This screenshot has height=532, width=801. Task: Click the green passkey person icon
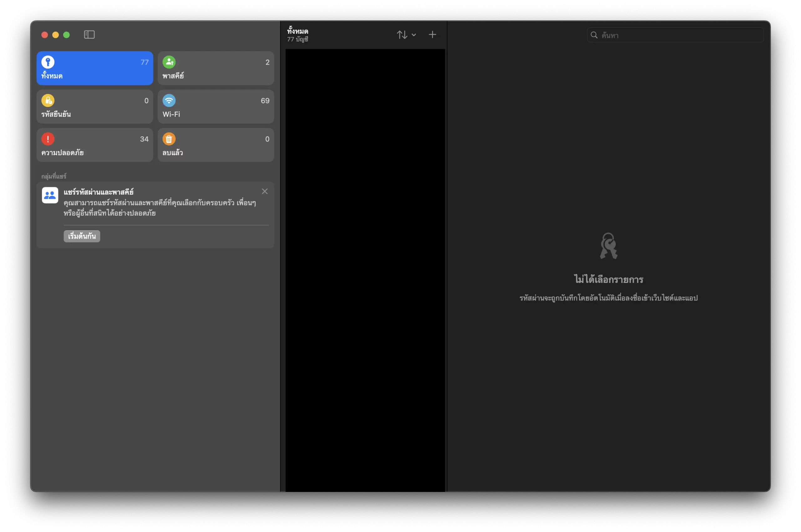pos(169,62)
